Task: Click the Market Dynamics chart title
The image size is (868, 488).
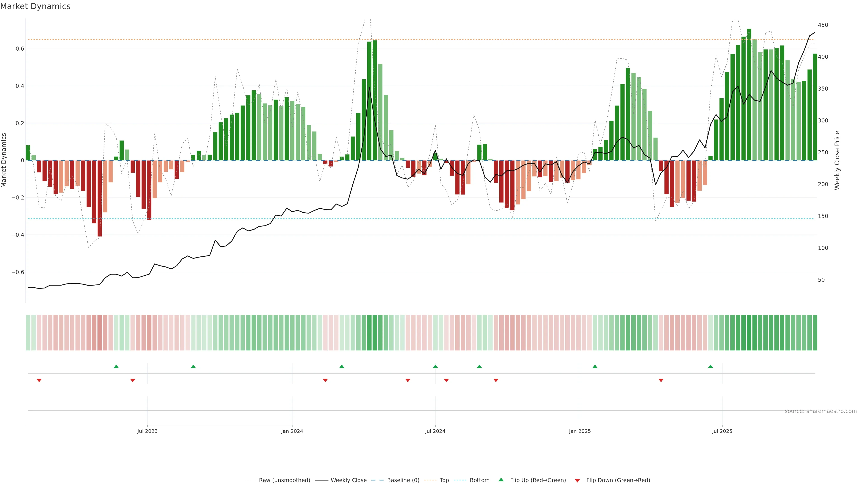Action: tap(35, 6)
